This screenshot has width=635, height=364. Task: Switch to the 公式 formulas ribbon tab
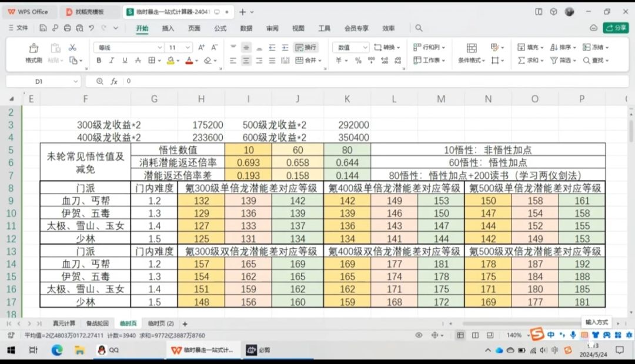[x=220, y=28]
